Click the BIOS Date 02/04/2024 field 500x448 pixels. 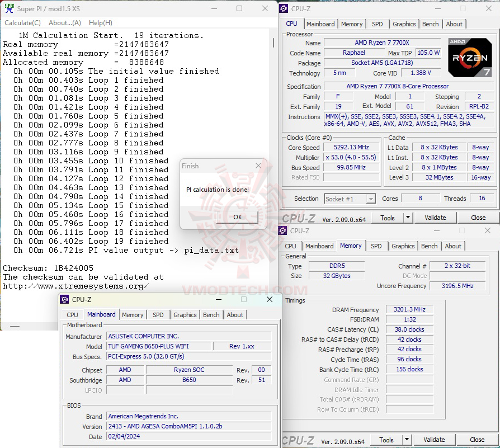pos(189,436)
